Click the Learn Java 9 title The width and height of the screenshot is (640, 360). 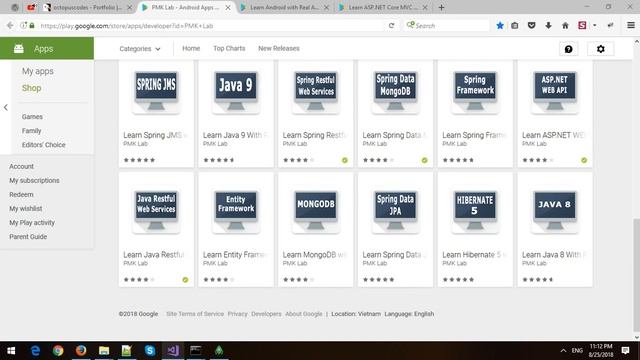point(236,135)
